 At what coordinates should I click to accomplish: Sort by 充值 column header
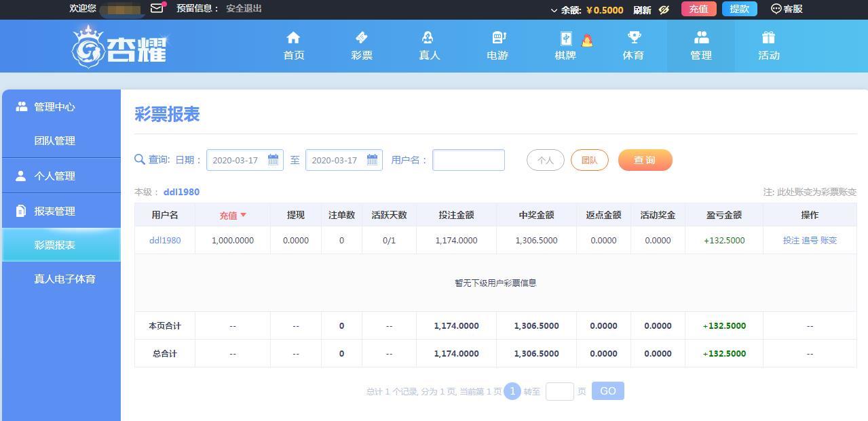[x=233, y=215]
